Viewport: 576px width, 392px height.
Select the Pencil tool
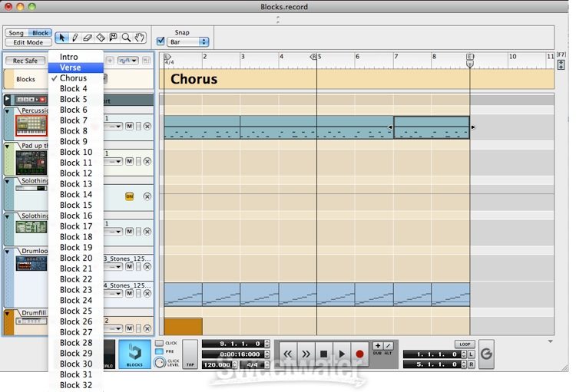pyautogui.click(x=74, y=38)
